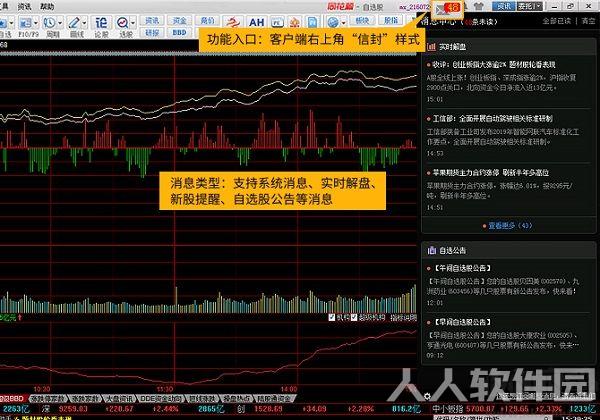Expand the 周期 period dropdown arrow
Screen dimensions: 600x420
(x=60, y=23)
